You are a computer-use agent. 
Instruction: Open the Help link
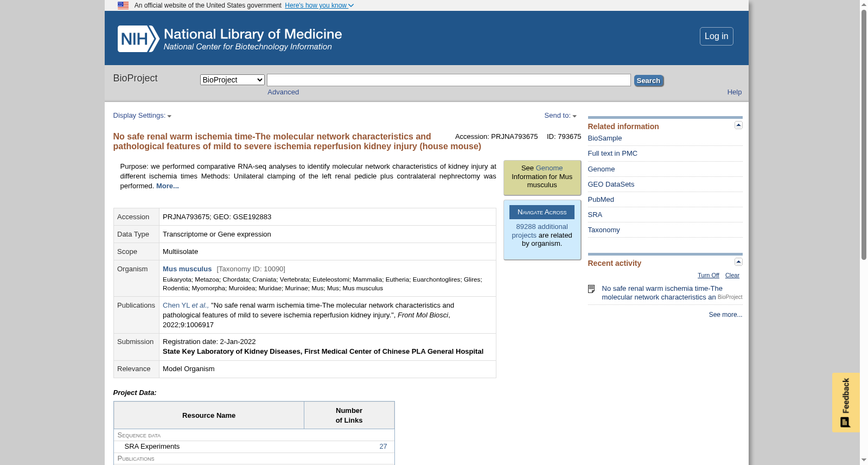click(x=734, y=92)
